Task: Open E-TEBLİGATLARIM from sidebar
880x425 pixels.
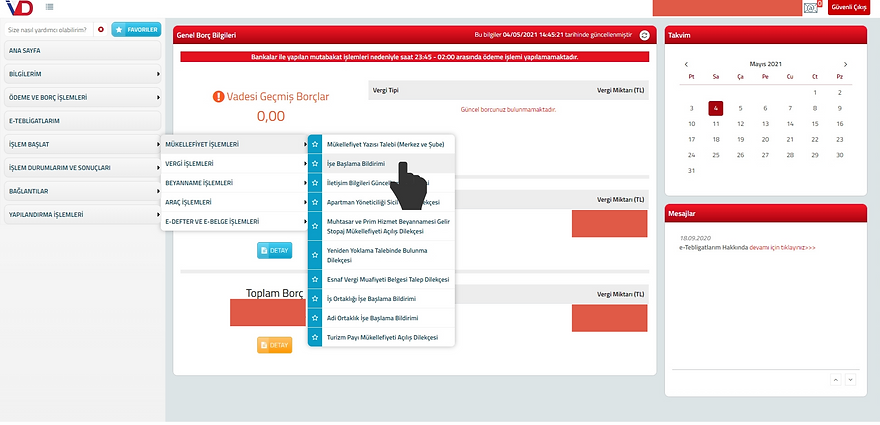Action: (82, 121)
